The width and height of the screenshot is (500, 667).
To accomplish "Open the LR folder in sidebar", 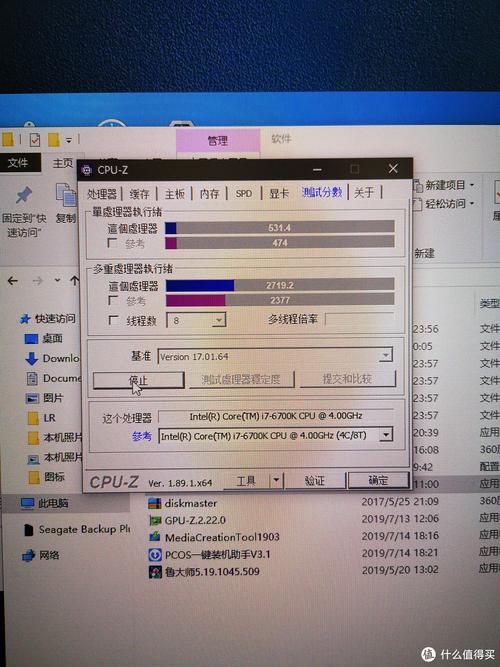I will (x=41, y=418).
